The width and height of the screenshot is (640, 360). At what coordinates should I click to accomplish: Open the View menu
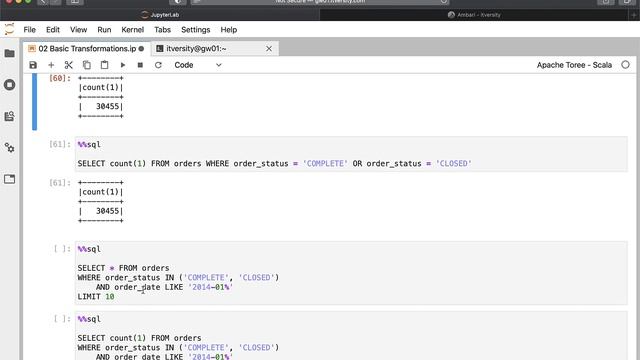pyautogui.click(x=78, y=30)
